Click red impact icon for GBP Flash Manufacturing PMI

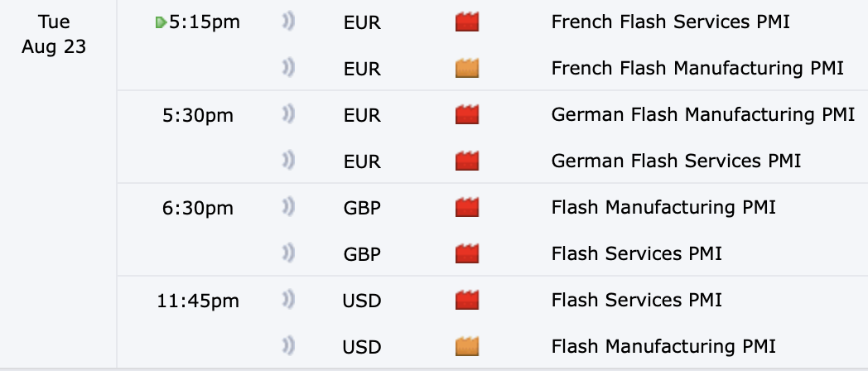pos(467,207)
